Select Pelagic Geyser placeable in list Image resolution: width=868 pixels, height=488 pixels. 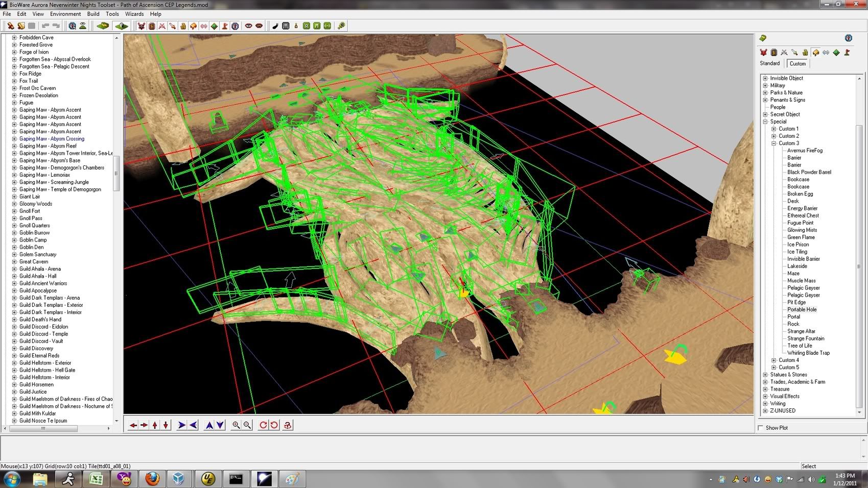point(803,288)
